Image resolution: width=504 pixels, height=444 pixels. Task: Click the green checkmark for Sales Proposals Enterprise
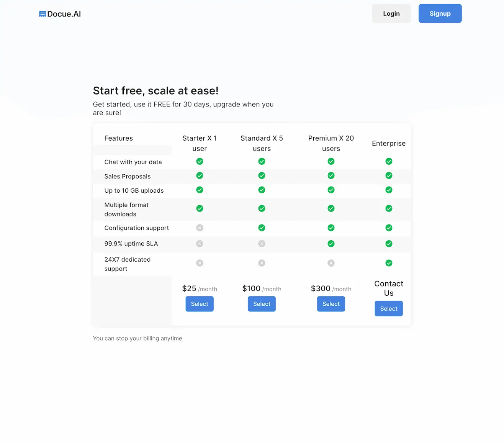(x=389, y=175)
